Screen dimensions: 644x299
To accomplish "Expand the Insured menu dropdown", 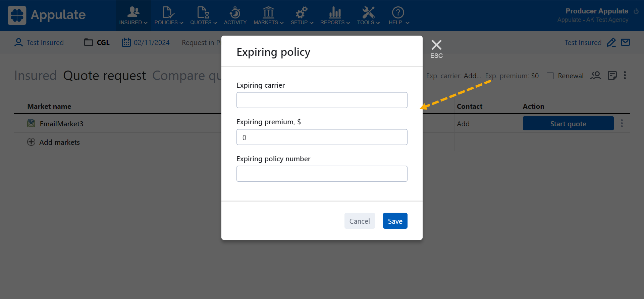I will (x=133, y=16).
